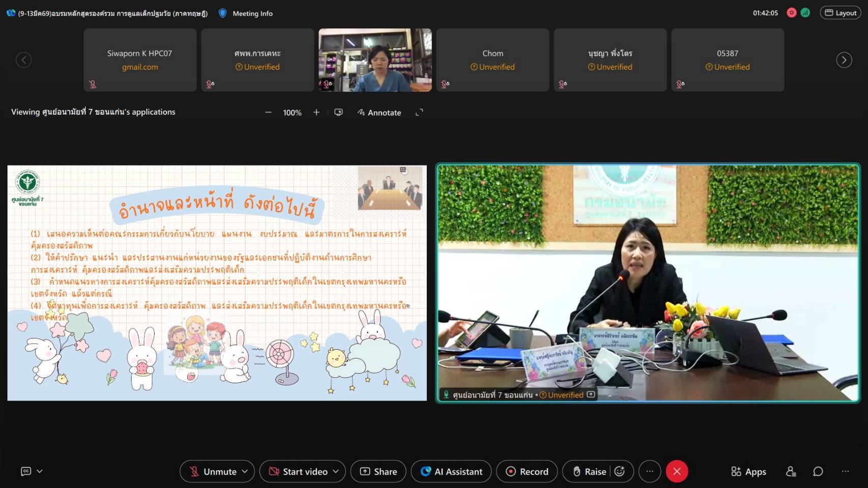868x488 pixels.
Task: Open the Layout menu
Action: [840, 13]
